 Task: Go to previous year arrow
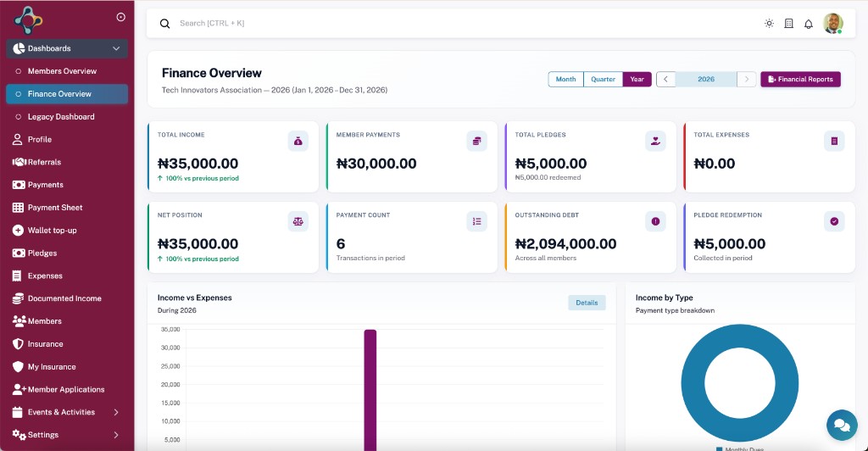point(665,79)
